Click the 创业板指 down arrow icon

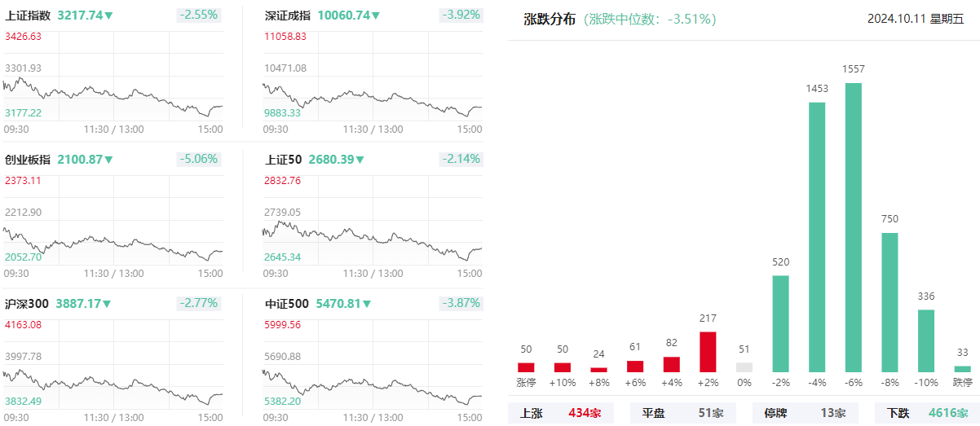pyautogui.click(x=108, y=160)
